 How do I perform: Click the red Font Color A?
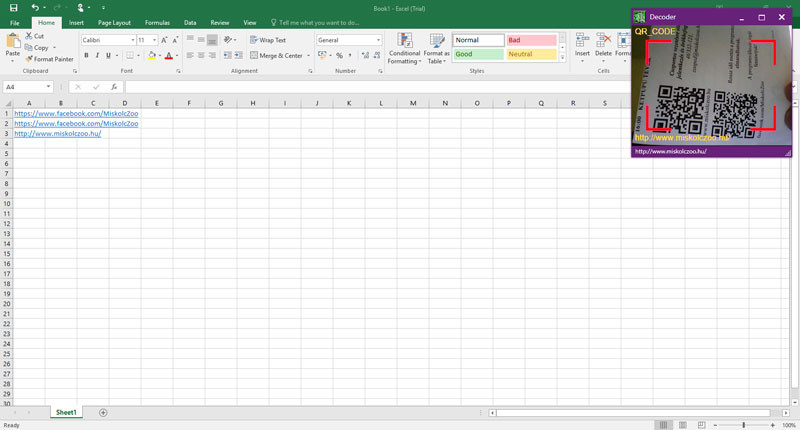pos(169,55)
